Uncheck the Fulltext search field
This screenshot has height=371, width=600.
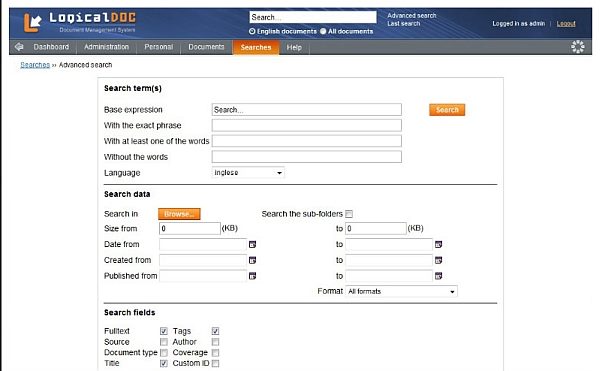[164, 331]
